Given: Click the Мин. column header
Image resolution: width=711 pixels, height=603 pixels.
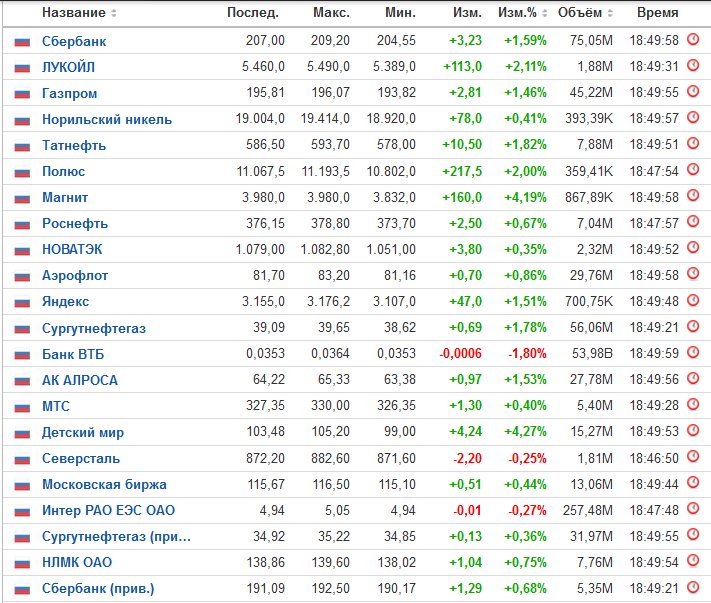Looking at the screenshot, I should (400, 13).
